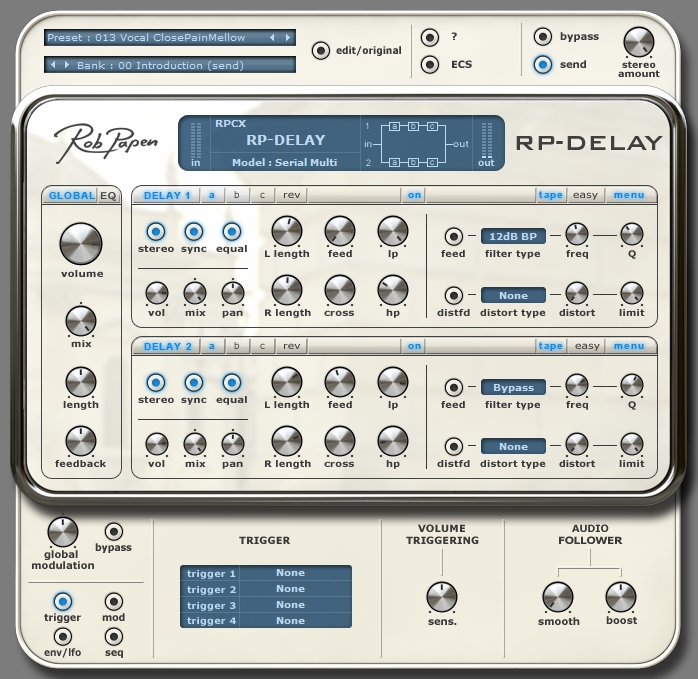Select Delay 2 tab a
Screen dimensions: 698x679
pos(211,346)
